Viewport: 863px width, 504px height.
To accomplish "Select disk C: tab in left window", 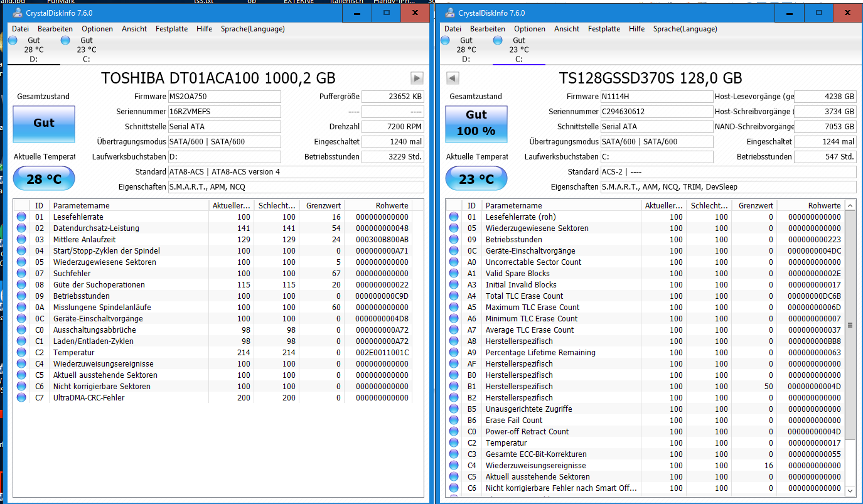I will (87, 50).
